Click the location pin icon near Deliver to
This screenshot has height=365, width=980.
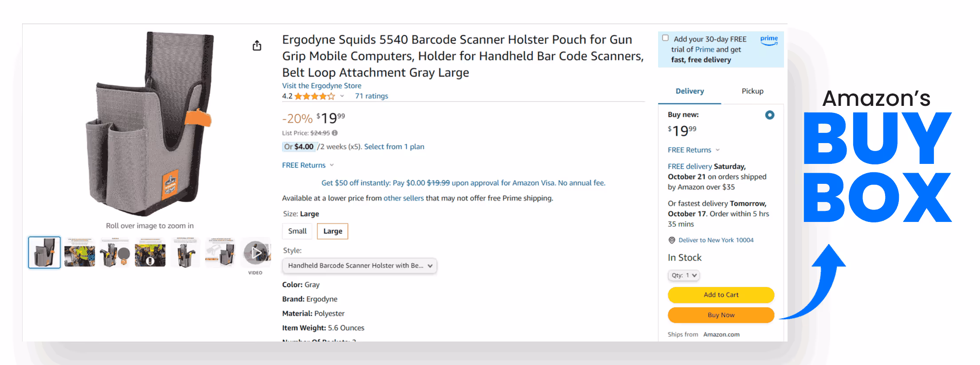[672, 240]
